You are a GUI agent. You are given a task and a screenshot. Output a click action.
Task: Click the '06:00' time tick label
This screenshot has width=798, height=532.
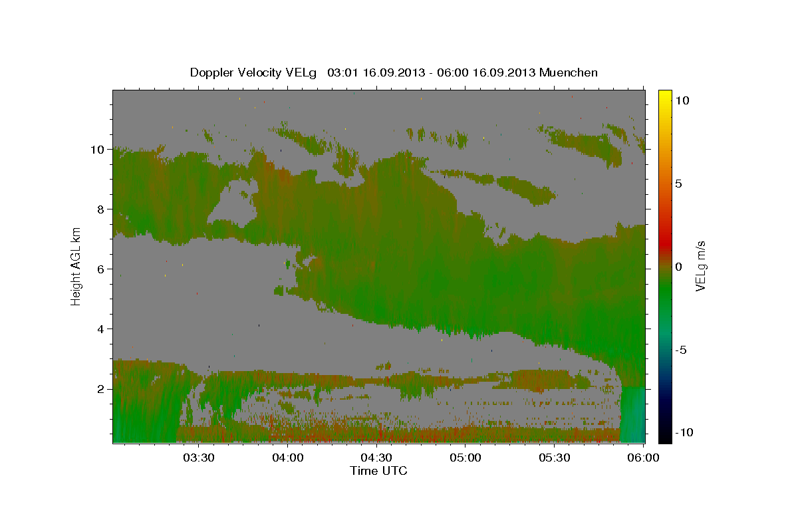tap(644, 458)
